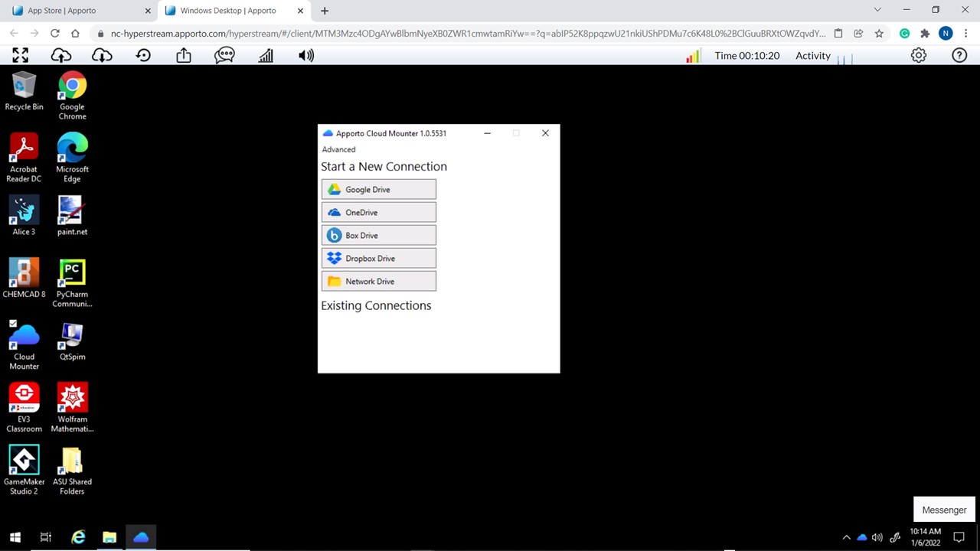980x551 pixels.
Task: Open Chrome three-dot menu
Action: [967, 34]
